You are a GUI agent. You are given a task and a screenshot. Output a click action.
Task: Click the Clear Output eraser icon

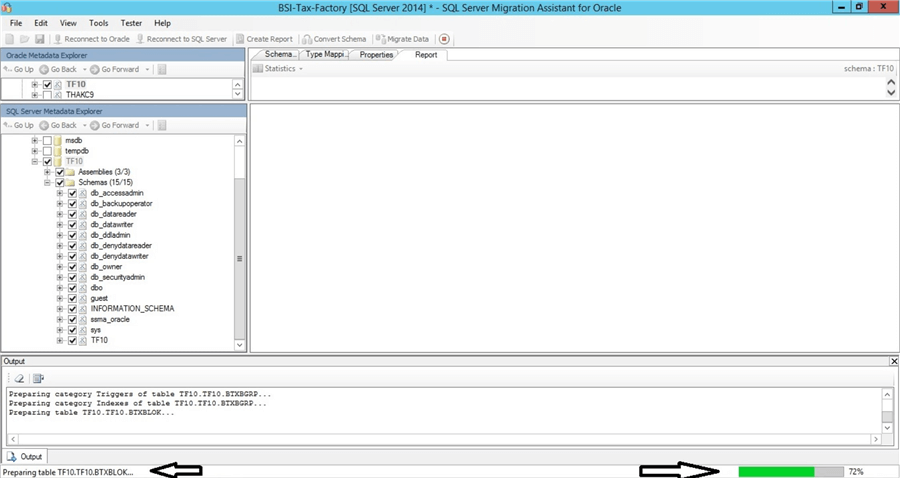coord(19,378)
